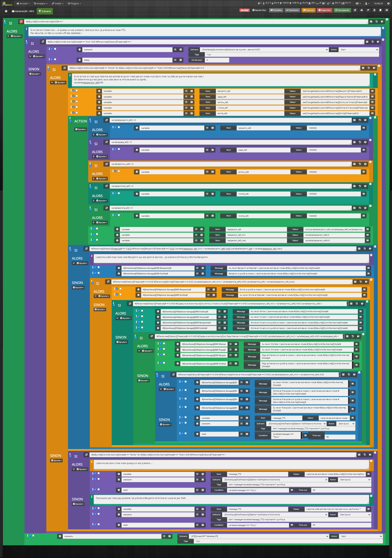Click the Exécuter button
The width and height of the screenshot is (392, 558).
click(x=308, y=10)
